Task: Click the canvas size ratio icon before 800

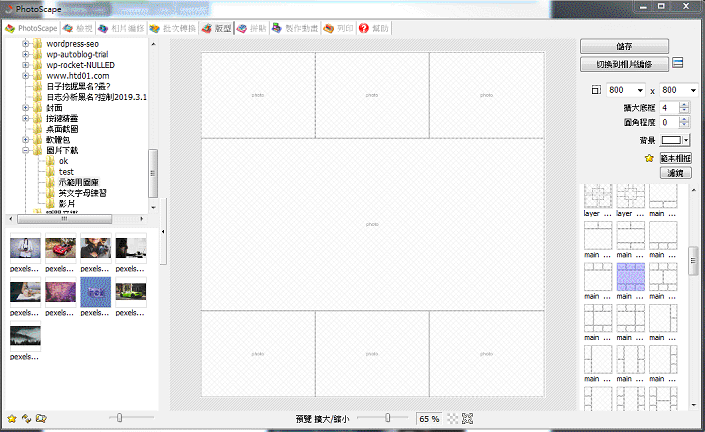Action: pos(596,90)
